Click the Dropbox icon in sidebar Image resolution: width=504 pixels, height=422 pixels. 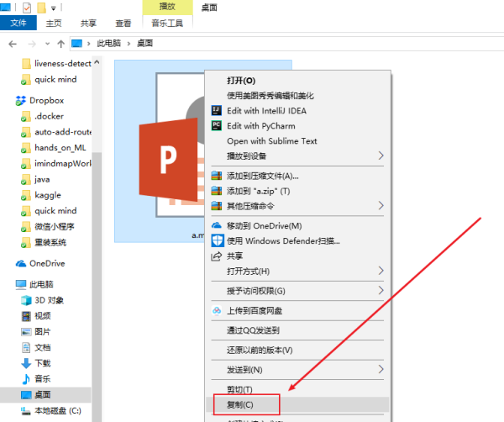coord(21,101)
